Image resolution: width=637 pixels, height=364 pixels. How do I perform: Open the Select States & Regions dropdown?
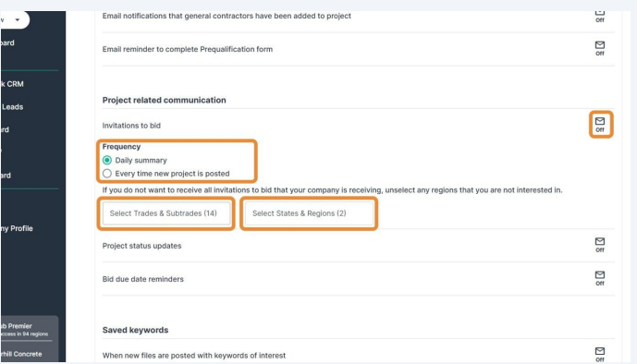[x=309, y=213]
